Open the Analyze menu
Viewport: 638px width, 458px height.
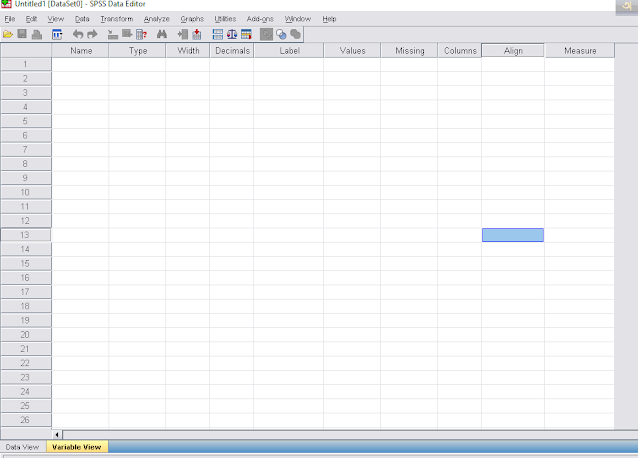tap(157, 19)
